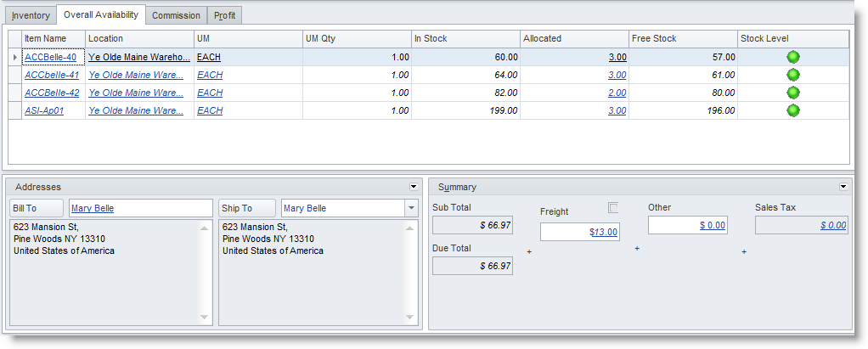Click the Freight amount field

coord(581,232)
